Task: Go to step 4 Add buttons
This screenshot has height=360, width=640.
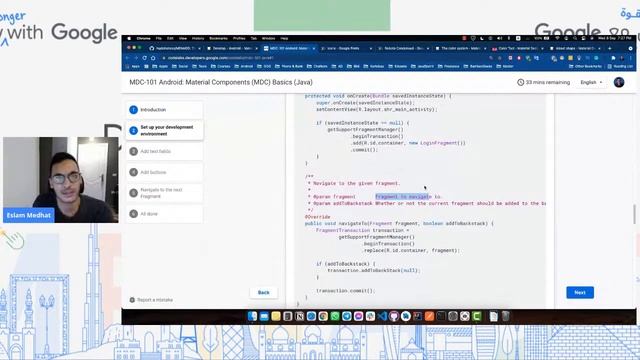Action: pyautogui.click(x=164, y=172)
